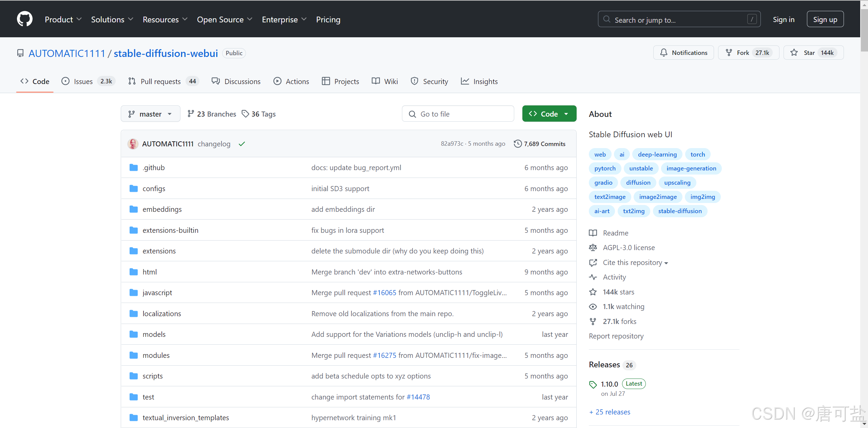
Task: Click the Readme book icon
Action: (x=593, y=233)
